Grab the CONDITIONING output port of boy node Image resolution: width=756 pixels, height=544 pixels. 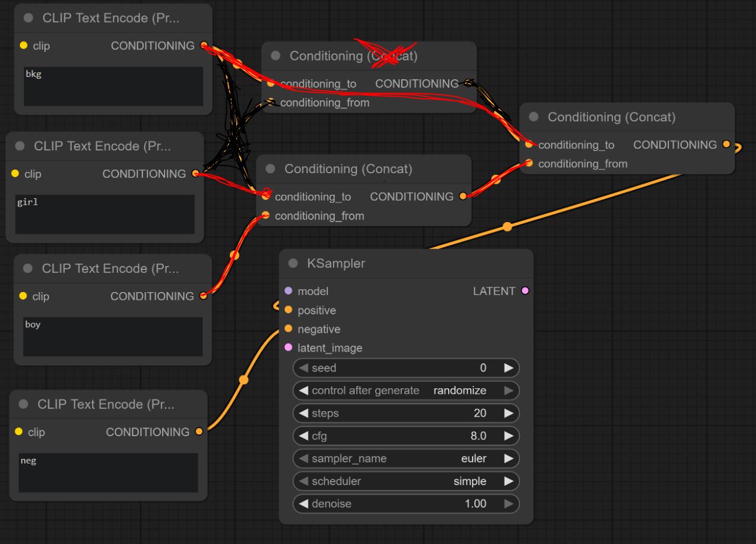coord(203,296)
